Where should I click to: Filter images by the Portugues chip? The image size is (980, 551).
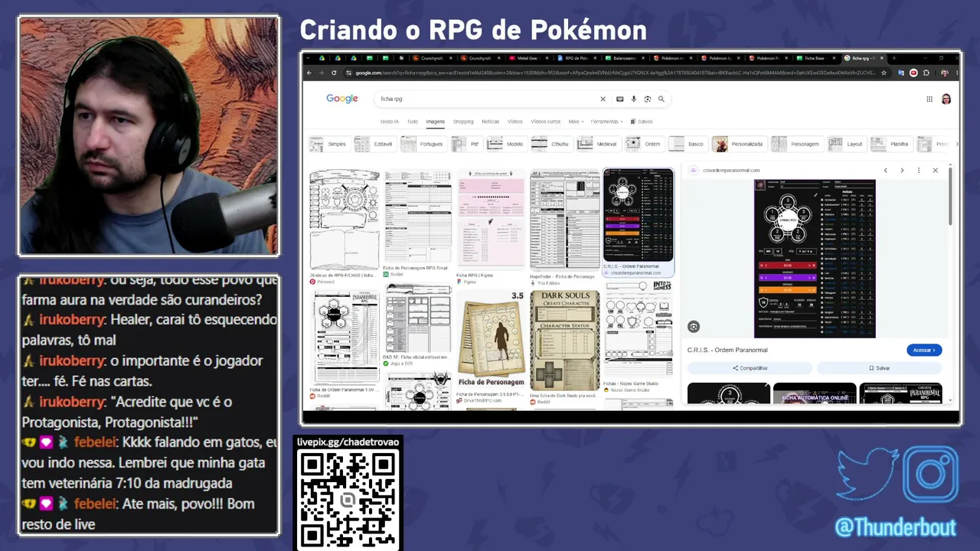click(x=423, y=144)
